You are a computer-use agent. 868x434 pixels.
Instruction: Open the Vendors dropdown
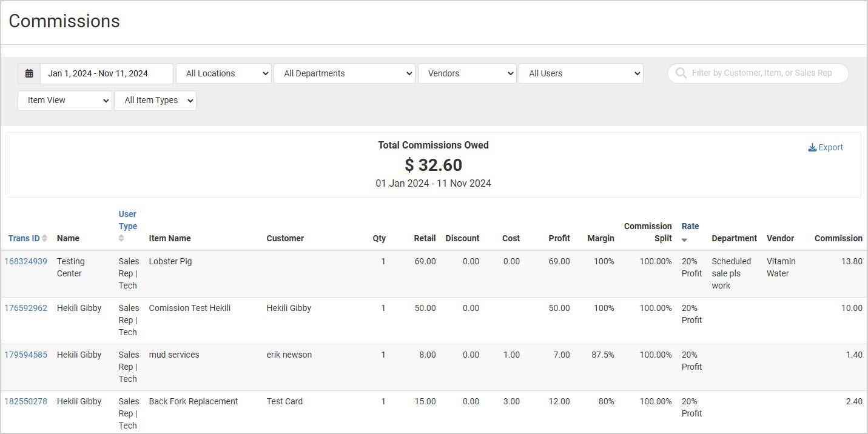[467, 73]
